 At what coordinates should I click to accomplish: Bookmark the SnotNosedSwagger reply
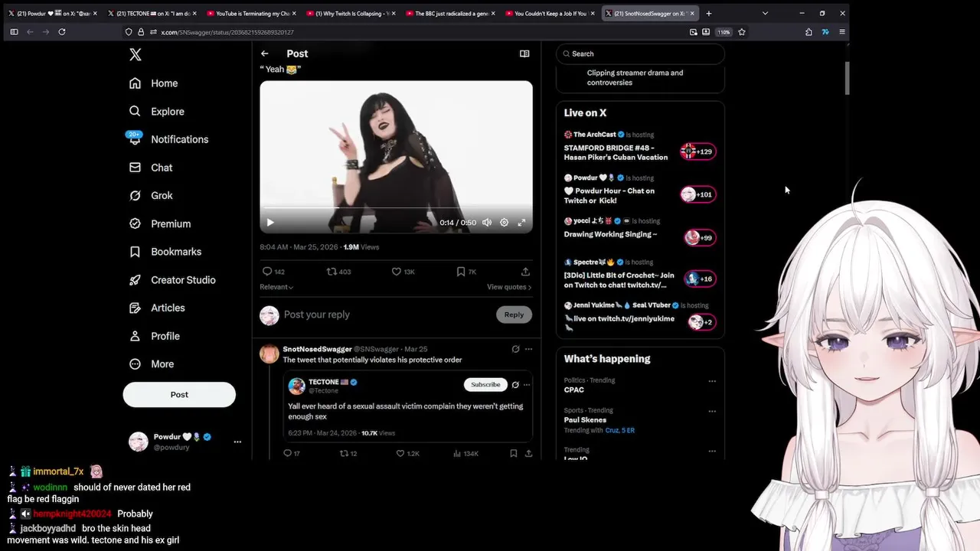click(513, 454)
